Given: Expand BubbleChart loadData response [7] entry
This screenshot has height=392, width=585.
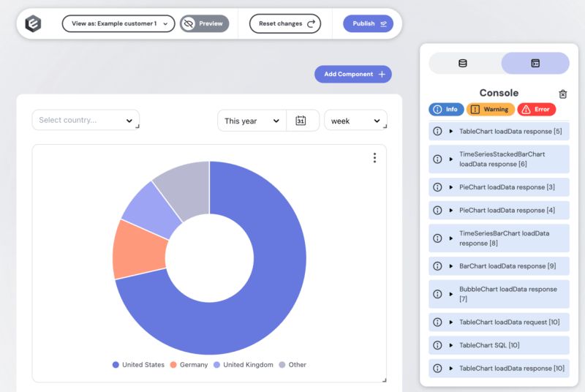Looking at the screenshot, I should tap(499, 294).
